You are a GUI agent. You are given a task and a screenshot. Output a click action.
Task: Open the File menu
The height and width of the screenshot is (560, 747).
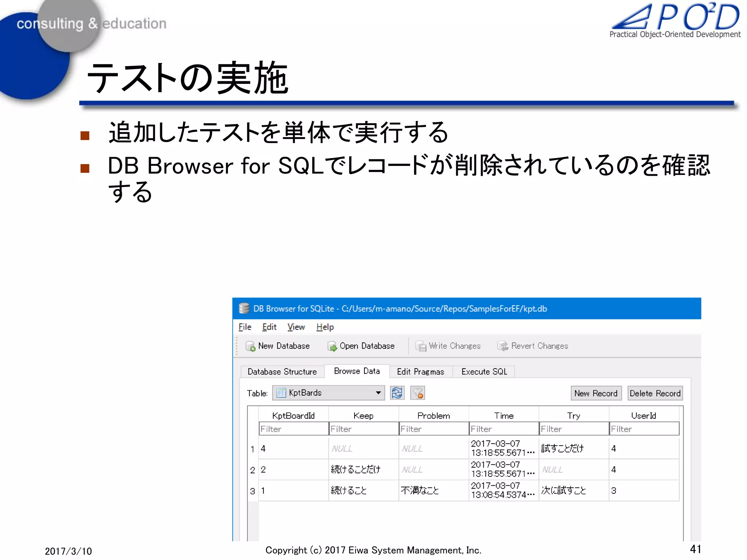click(x=245, y=327)
